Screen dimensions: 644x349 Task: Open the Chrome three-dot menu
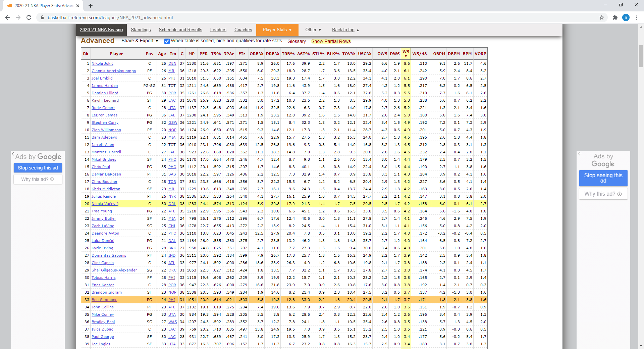pyautogui.click(x=637, y=17)
